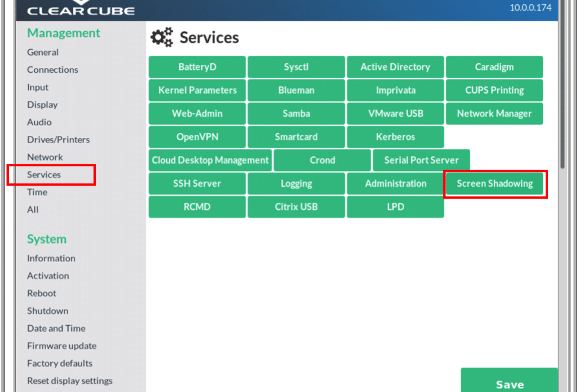Open the Kerberos service
The height and width of the screenshot is (392, 577).
pos(395,137)
